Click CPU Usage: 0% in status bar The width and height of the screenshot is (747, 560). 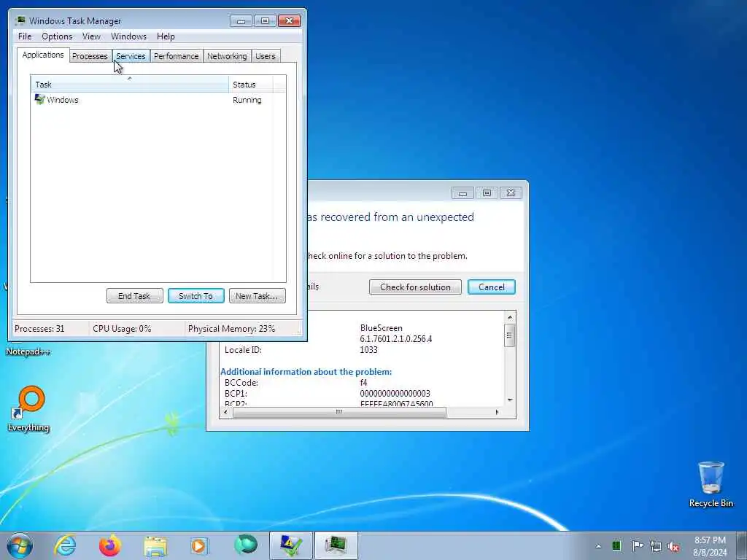point(122,329)
